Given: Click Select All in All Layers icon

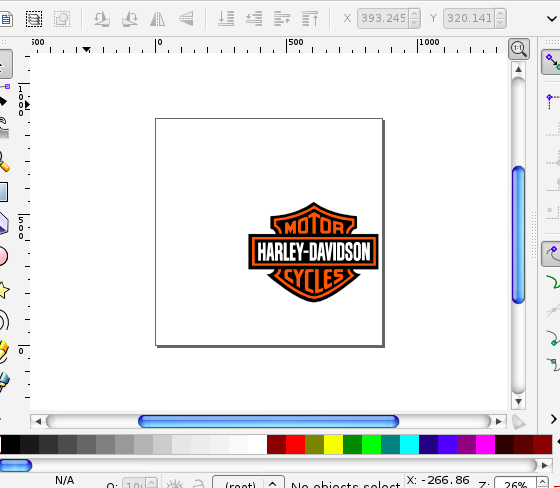Looking at the screenshot, I should click(x=34, y=18).
